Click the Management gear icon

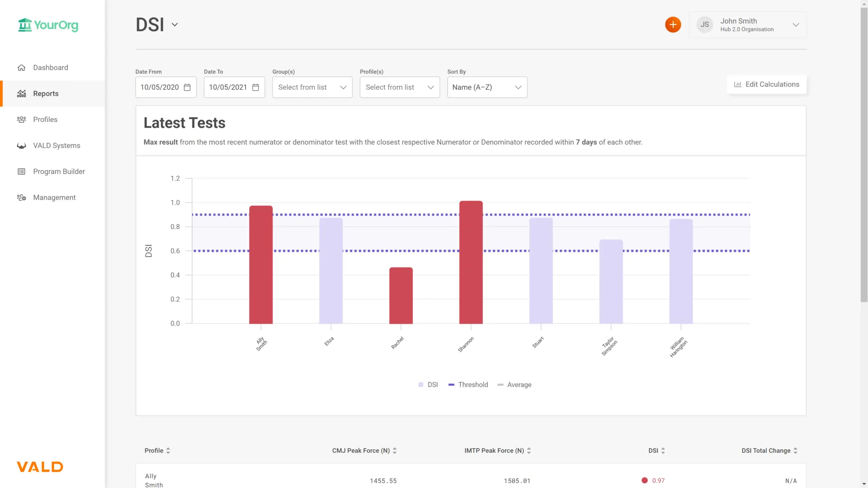[22, 197]
